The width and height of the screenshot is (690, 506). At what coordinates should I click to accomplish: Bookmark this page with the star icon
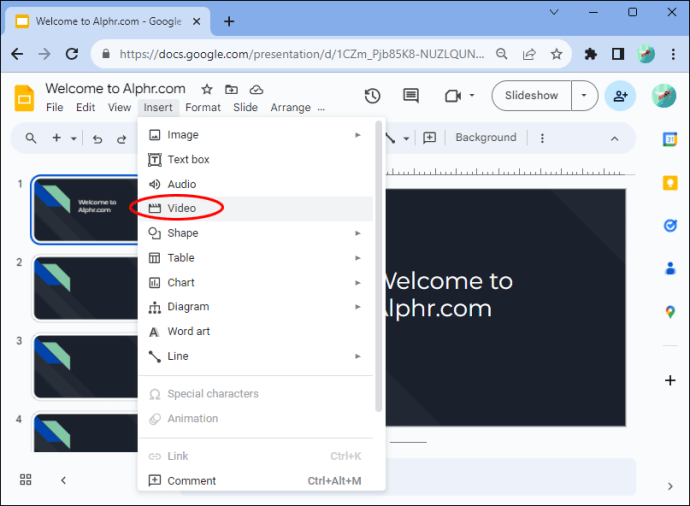point(557,54)
